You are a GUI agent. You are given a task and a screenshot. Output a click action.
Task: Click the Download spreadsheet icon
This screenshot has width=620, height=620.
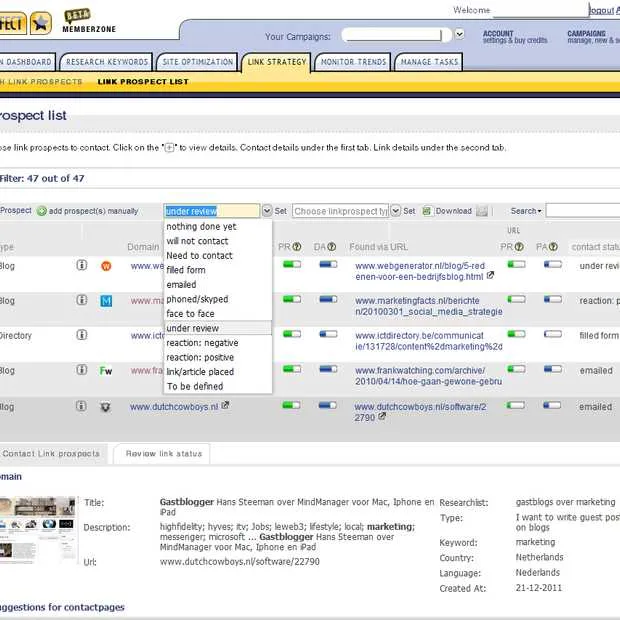pyautogui.click(x=426, y=211)
